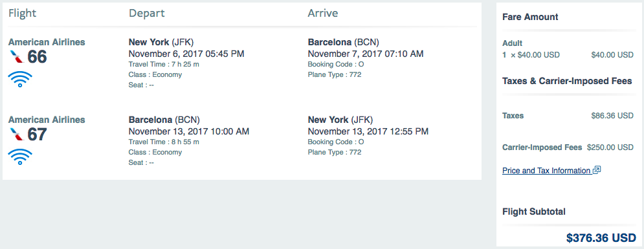Click the Taxes $86.36 USD amount
The image size is (644, 249).
[x=612, y=116]
